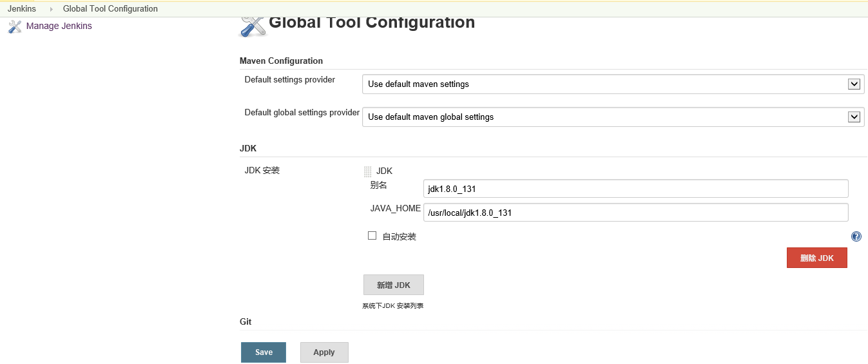Image resolution: width=868 pixels, height=364 pixels.
Task: Click the blue help question mark icon
Action: pyautogui.click(x=856, y=236)
